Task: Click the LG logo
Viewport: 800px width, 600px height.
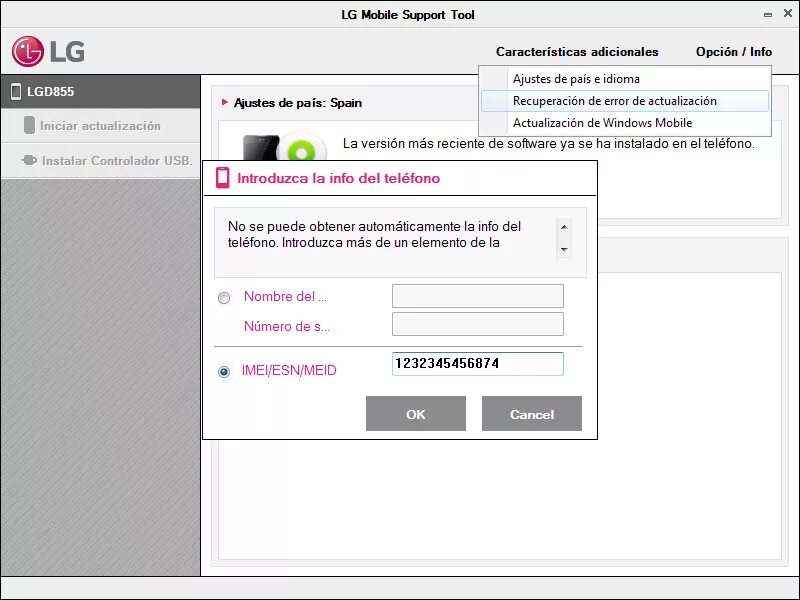Action: pos(48,52)
